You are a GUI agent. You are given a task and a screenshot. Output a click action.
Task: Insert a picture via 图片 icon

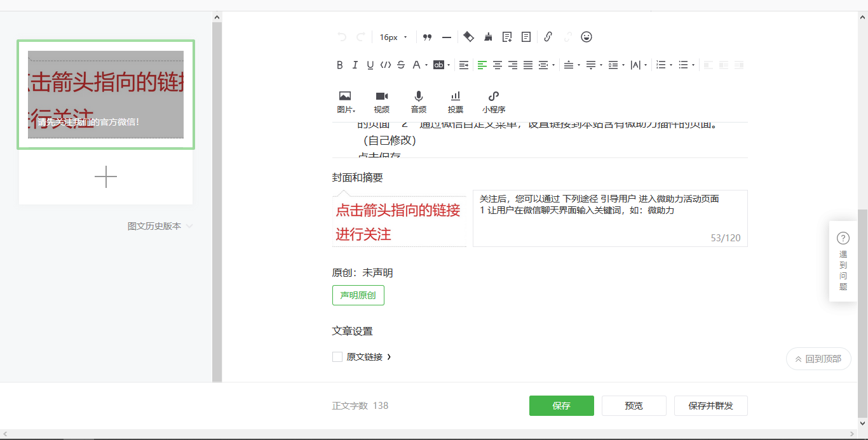[345, 102]
